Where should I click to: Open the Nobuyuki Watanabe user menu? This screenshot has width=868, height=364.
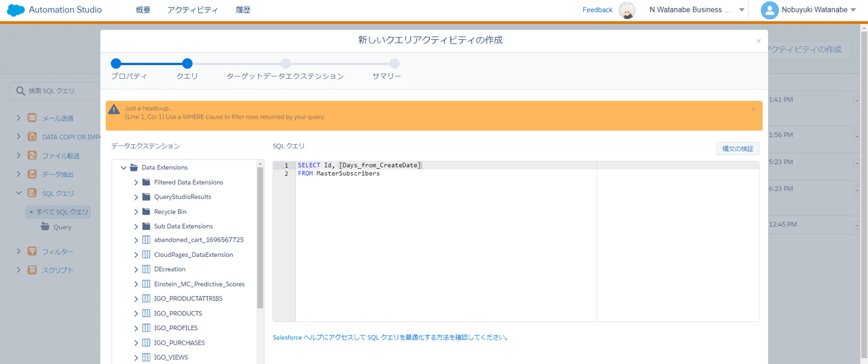pos(819,10)
